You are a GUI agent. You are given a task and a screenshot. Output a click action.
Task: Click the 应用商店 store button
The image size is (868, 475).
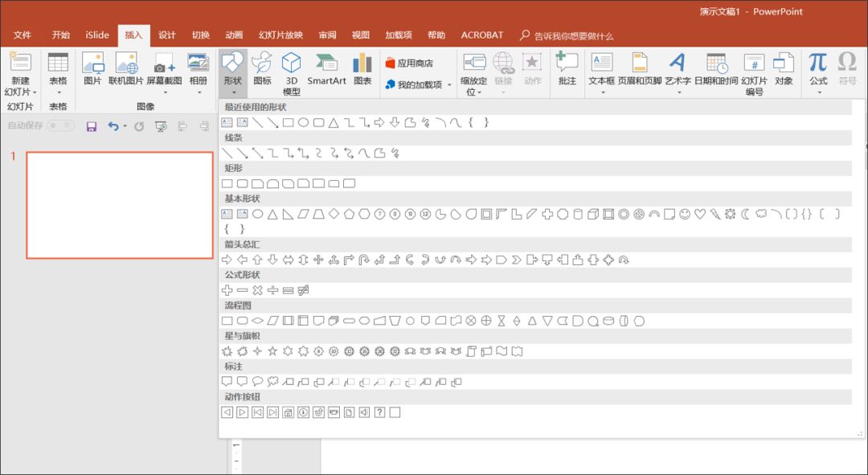[409, 63]
